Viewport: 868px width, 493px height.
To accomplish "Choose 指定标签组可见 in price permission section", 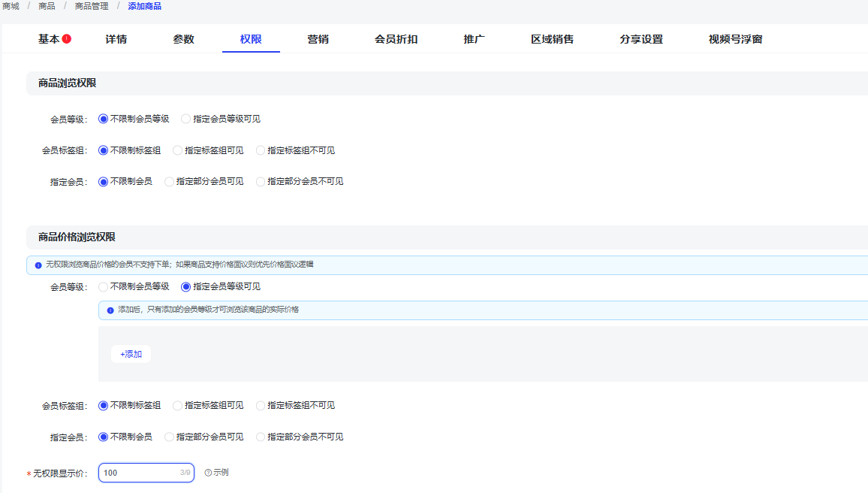I will click(x=178, y=405).
